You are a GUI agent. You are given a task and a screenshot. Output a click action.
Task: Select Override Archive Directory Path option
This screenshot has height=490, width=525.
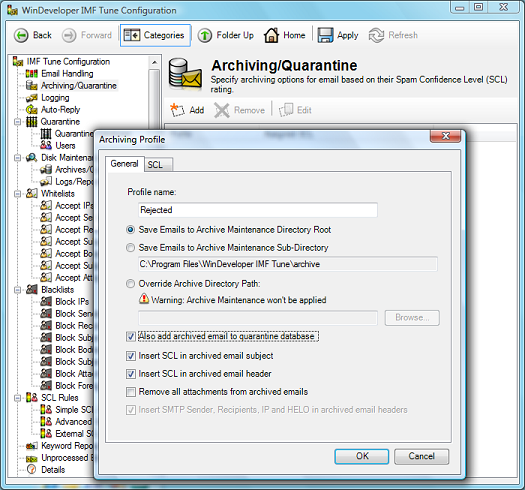(x=130, y=284)
